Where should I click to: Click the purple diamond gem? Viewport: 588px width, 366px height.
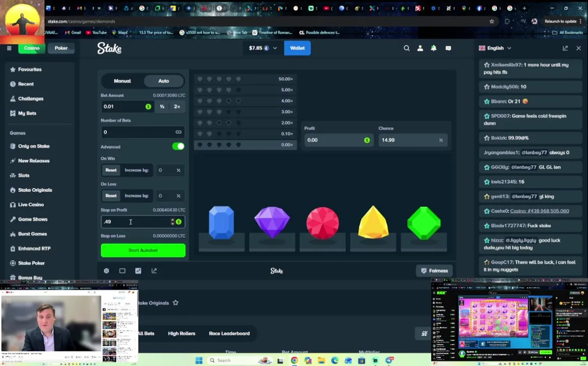point(272,222)
